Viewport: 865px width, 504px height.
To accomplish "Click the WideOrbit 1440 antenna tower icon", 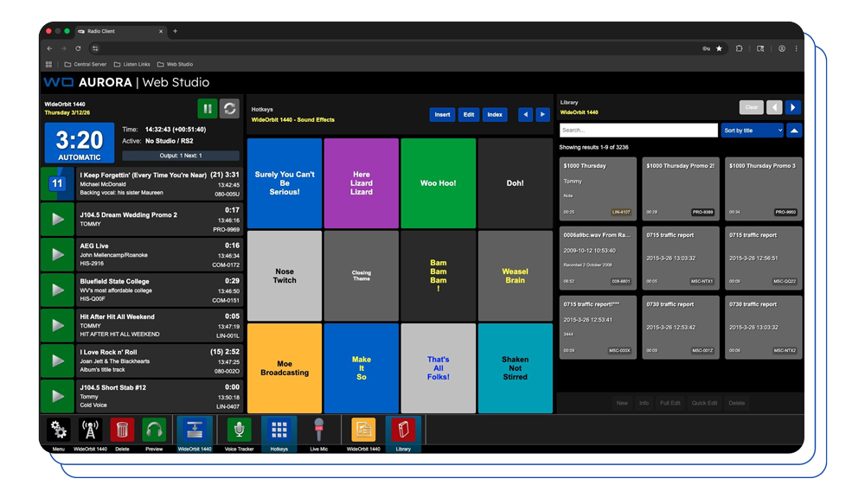I will point(90,431).
